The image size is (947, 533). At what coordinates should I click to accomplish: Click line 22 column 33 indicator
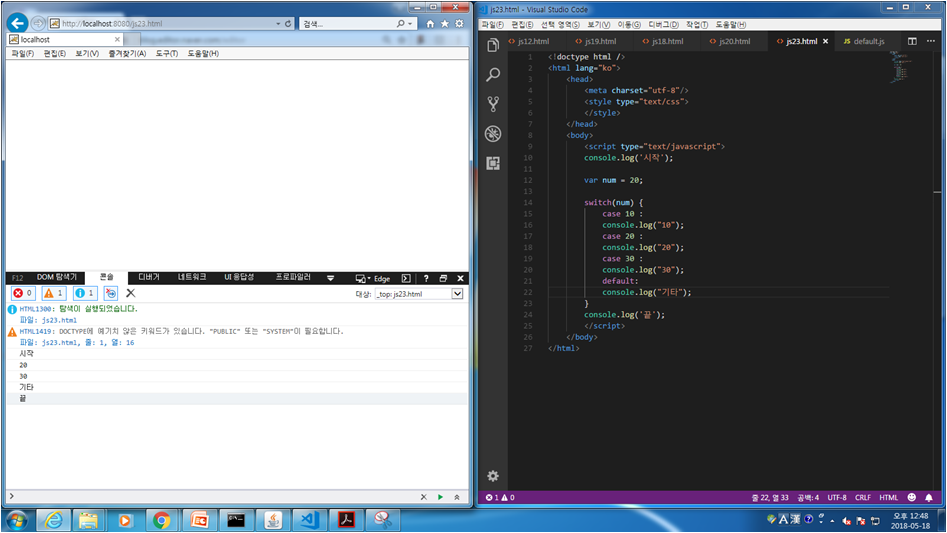[x=770, y=497]
